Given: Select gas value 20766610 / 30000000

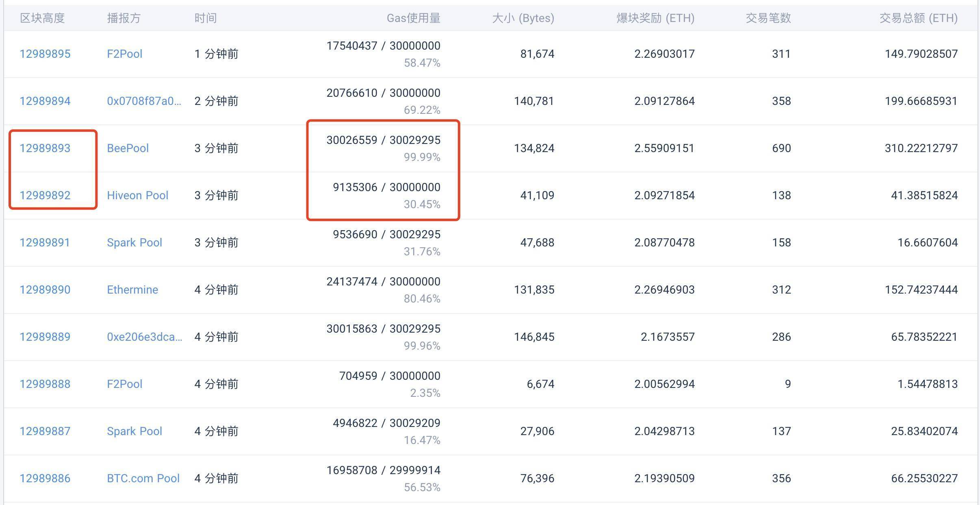Looking at the screenshot, I should 384,93.
